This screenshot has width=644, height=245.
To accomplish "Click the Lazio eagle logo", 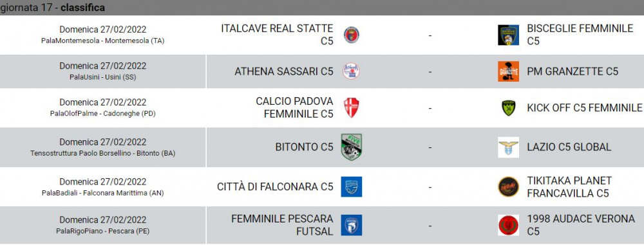I will tap(508, 147).
